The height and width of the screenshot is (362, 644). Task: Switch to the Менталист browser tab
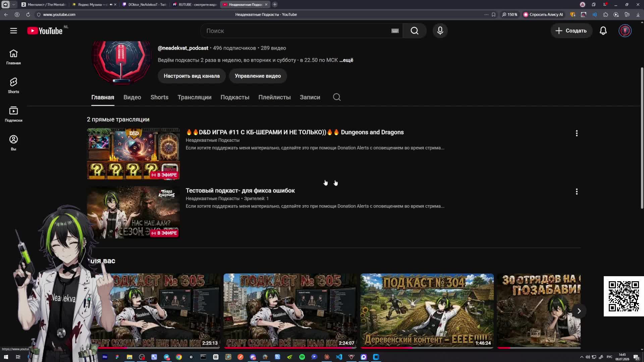click(x=44, y=4)
